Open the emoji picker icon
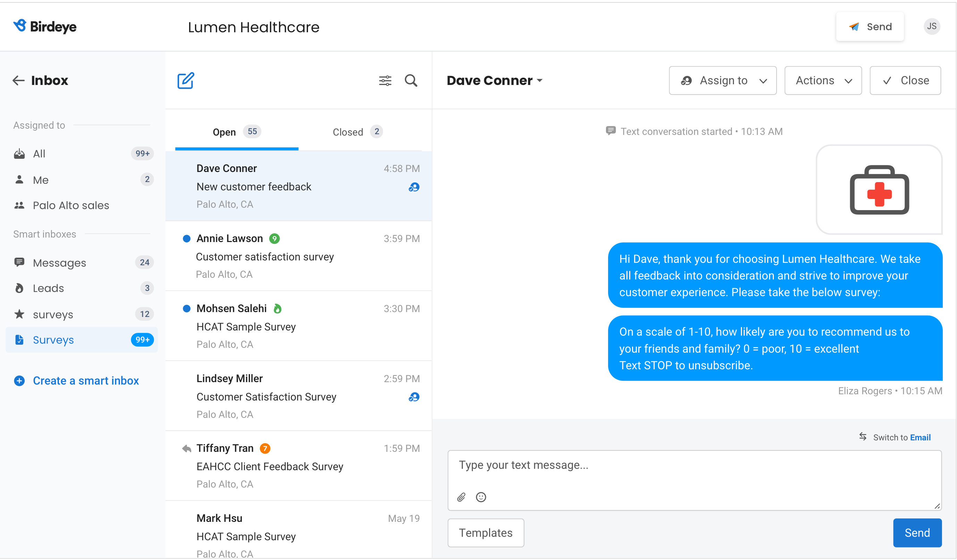Image resolution: width=957 pixels, height=560 pixels. click(x=481, y=497)
